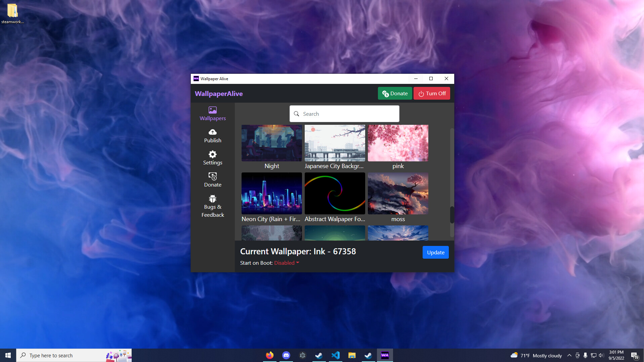This screenshot has height=362, width=644.
Task: Click the Bugs & Feedback bug icon
Action: pyautogui.click(x=212, y=198)
